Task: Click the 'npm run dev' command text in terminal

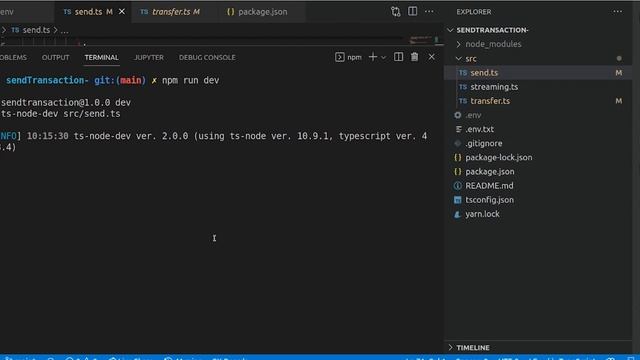Action: point(191,80)
